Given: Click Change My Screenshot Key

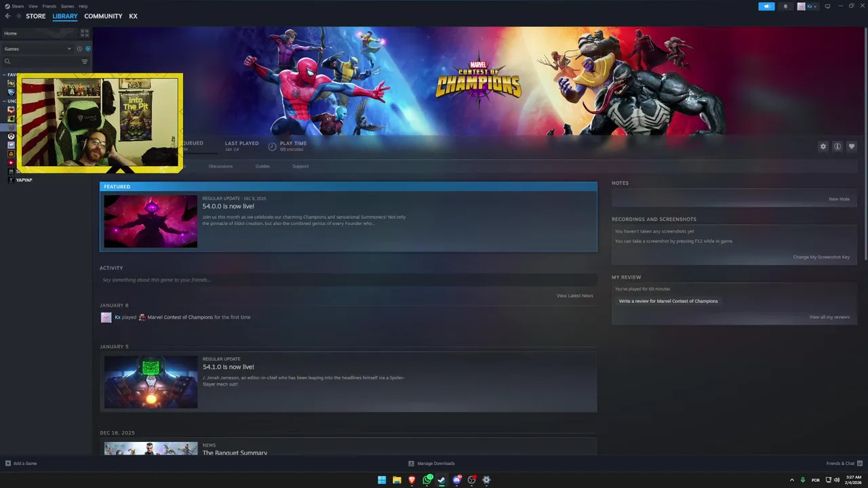Looking at the screenshot, I should (821, 257).
